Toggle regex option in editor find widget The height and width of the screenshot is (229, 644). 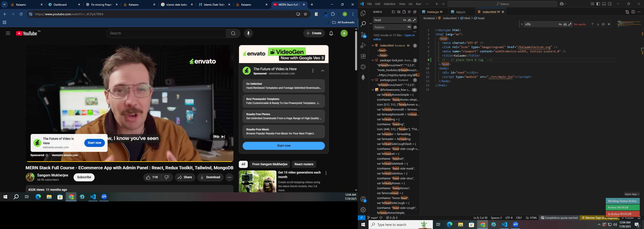[570, 24]
